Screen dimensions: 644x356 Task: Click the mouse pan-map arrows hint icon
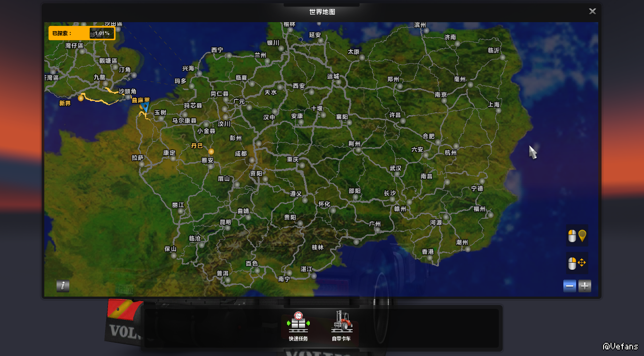577,263
